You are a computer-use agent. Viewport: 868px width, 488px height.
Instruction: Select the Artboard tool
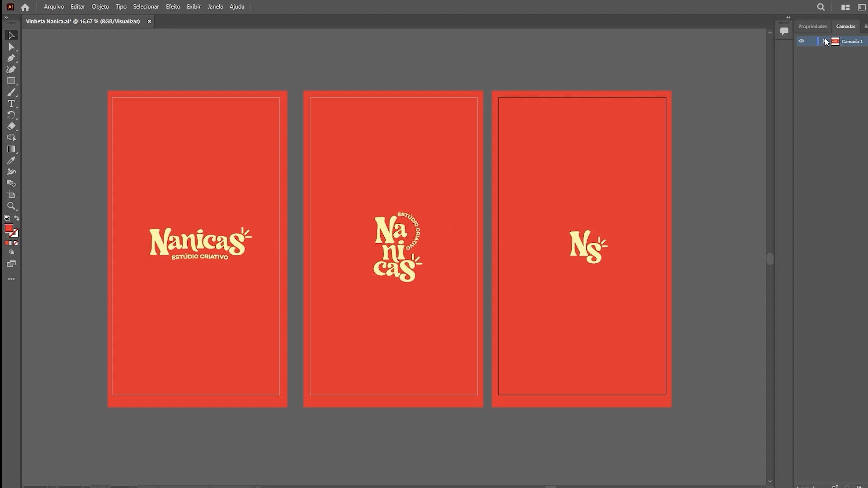coord(11,195)
